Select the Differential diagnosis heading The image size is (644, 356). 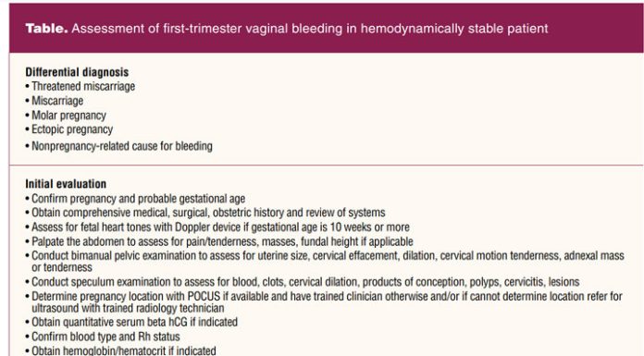click(77, 72)
